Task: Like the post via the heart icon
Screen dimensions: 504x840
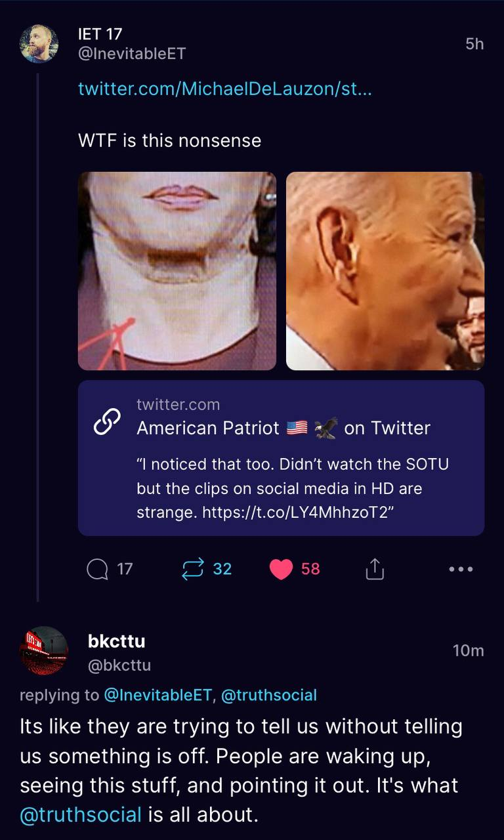Action: click(x=281, y=569)
